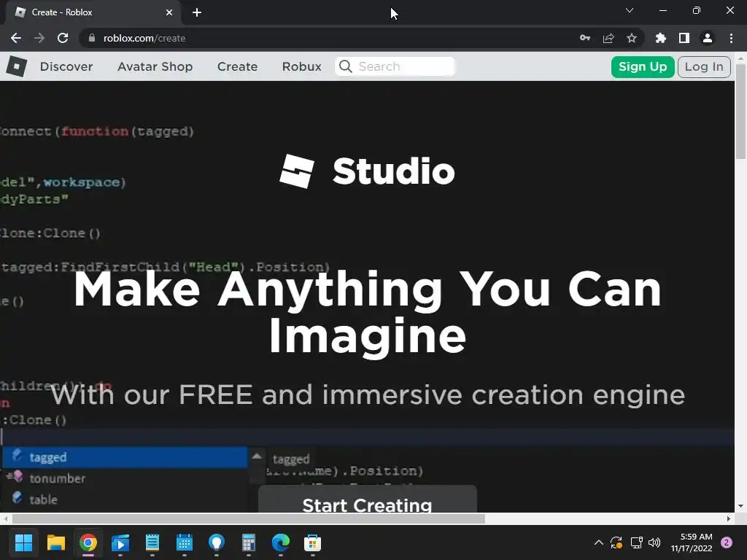Viewport: 747px width, 560px height.
Task: Toggle Chrome side panel
Action: pyautogui.click(x=684, y=38)
